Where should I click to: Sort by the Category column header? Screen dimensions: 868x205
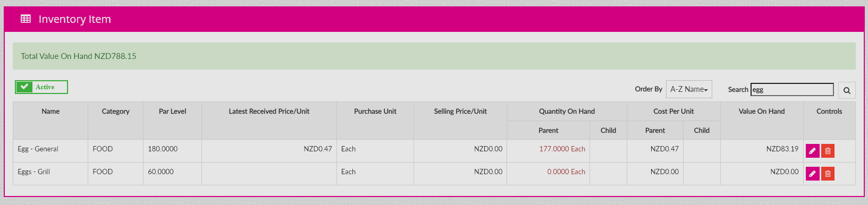(115, 112)
